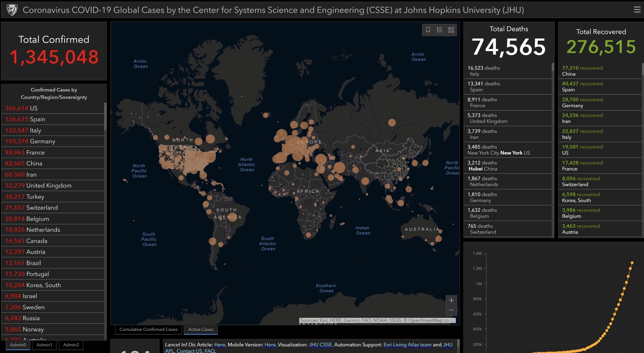Select 60,500 Iran row
Viewport: 644px width, 353px height.
point(53,174)
